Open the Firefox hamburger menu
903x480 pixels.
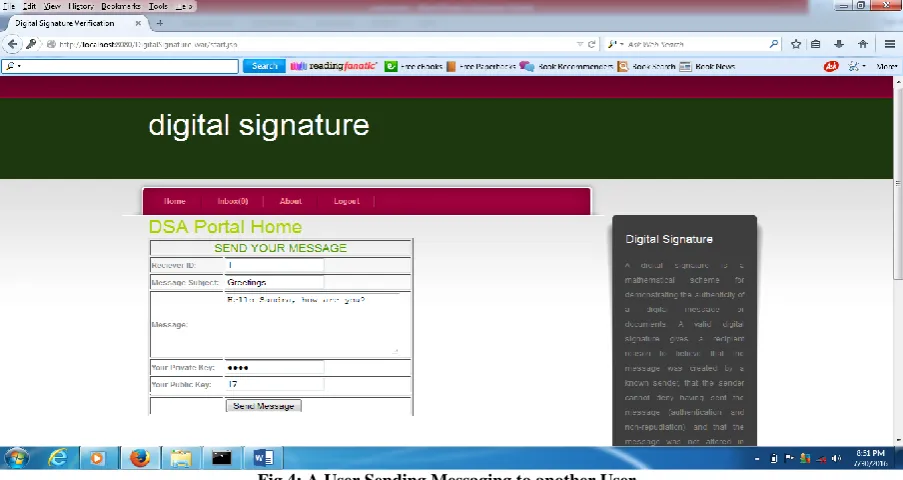(x=890, y=44)
